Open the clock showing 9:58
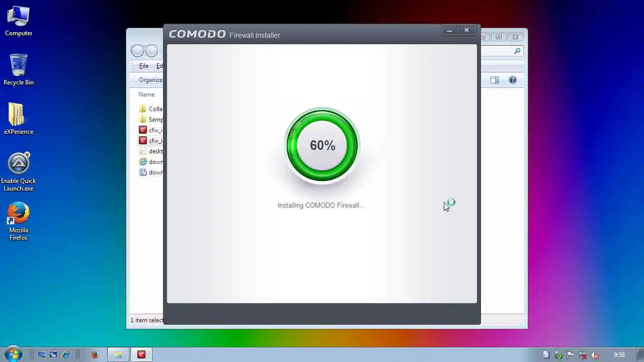Viewport: 644px width, 362px height. (619, 355)
